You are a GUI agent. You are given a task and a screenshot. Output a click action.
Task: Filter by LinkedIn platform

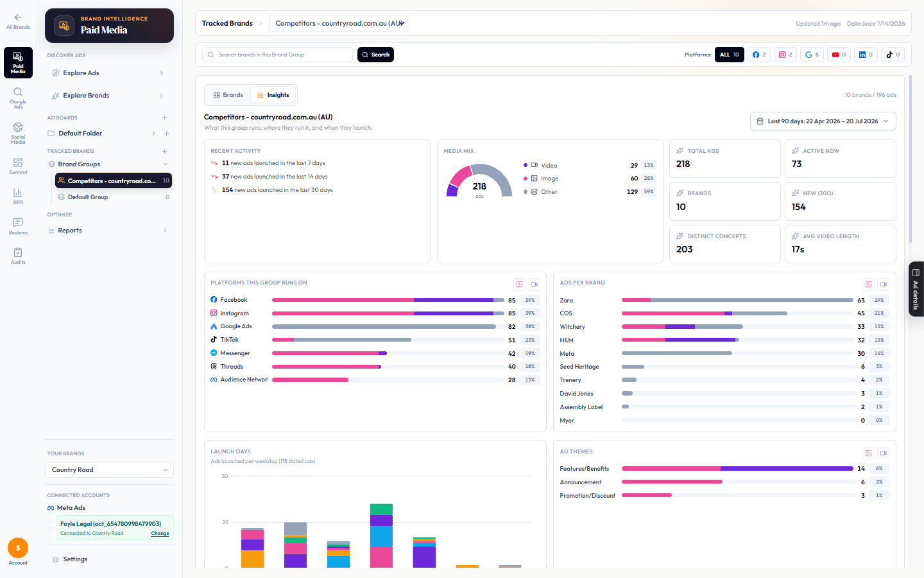[x=866, y=55]
